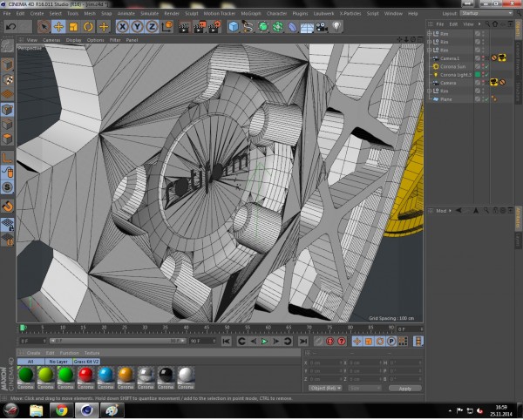Viewport: 523px width, 420px height.
Task: Click the timeline preview range slider
Action: click(118, 341)
